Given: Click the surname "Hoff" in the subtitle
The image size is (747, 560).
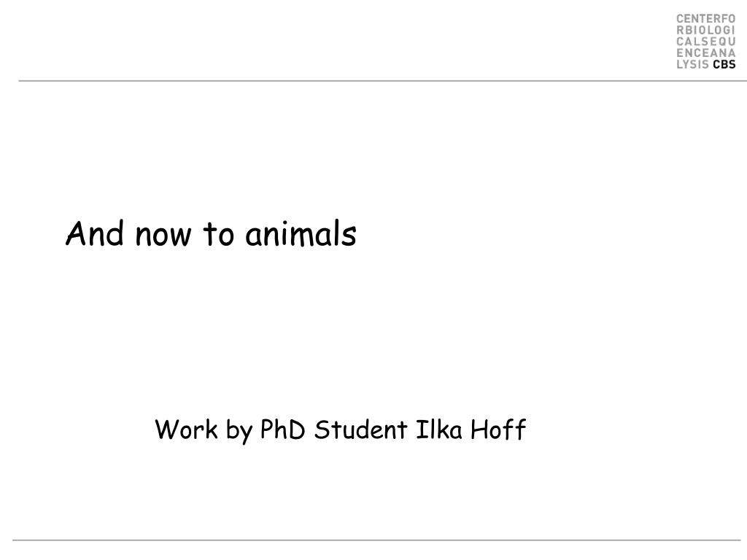Looking at the screenshot, I should coord(498,429).
